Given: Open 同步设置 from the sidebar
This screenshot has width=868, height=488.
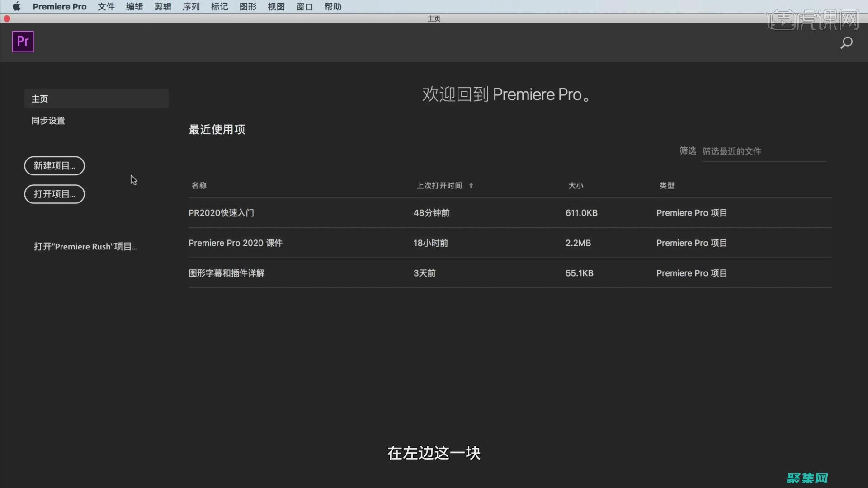Looking at the screenshot, I should 47,121.
